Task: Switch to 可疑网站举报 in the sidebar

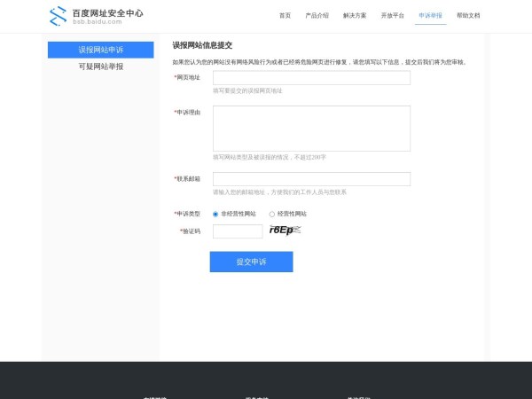Action: [101, 66]
